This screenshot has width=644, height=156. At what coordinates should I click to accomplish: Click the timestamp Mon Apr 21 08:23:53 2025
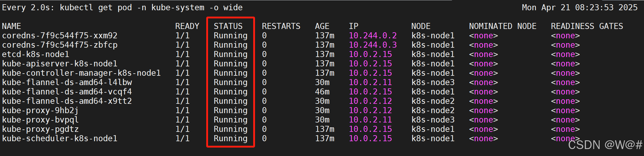580,8
